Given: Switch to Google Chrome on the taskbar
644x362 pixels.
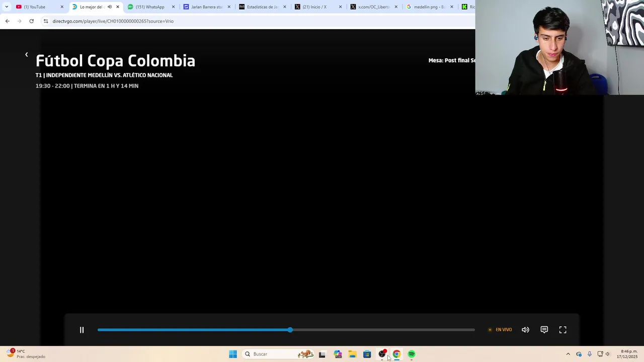Looking at the screenshot, I should coord(396,354).
